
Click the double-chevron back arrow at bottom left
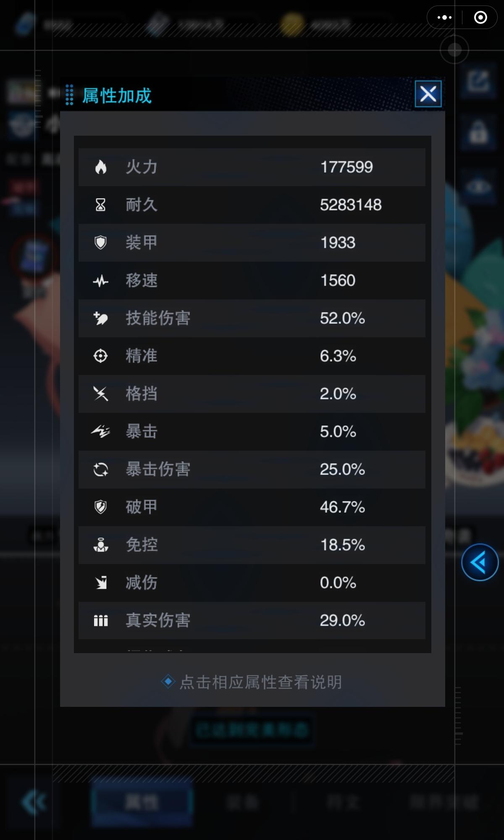point(34,802)
